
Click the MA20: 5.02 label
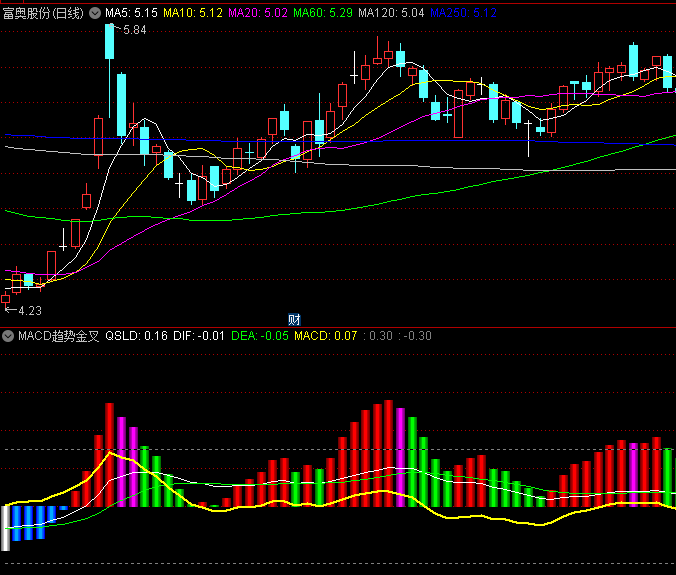click(x=258, y=13)
